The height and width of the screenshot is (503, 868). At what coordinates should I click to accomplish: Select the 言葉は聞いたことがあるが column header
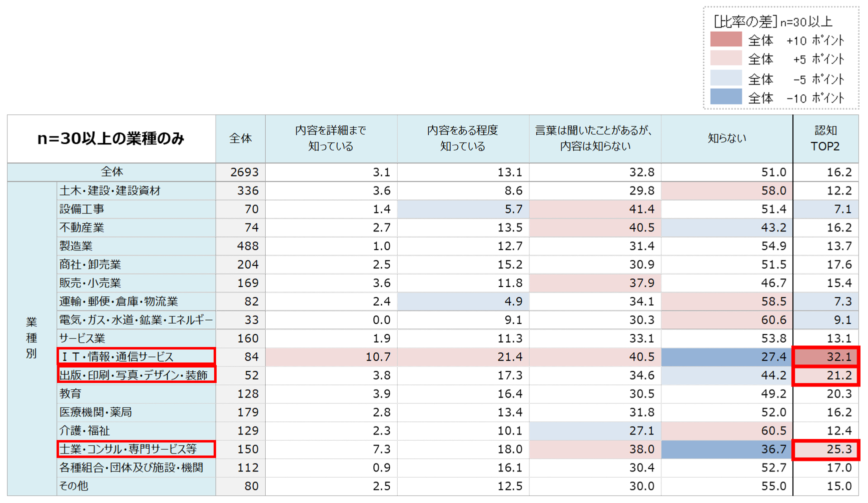pyautogui.click(x=595, y=138)
